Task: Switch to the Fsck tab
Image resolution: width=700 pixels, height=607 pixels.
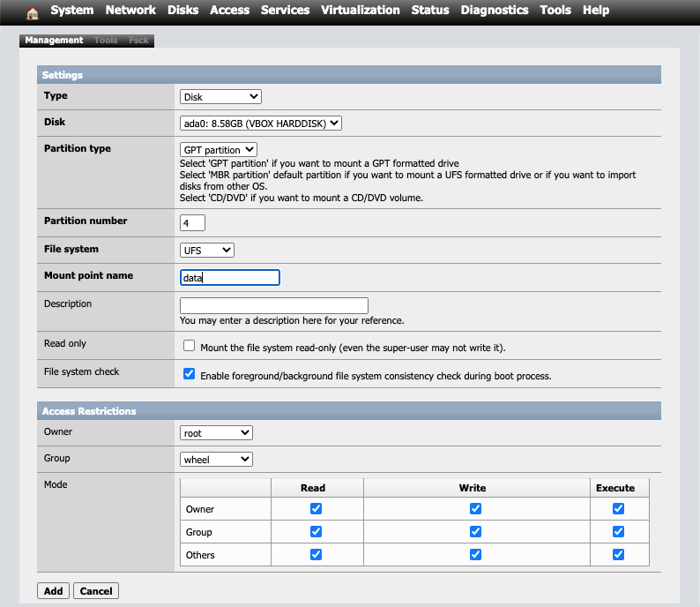Action: (x=138, y=41)
